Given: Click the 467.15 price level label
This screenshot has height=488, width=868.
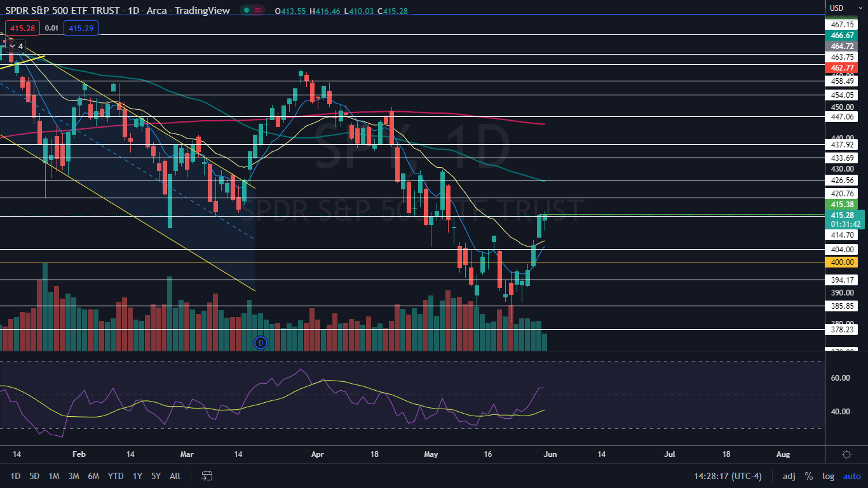Looking at the screenshot, I should [x=841, y=25].
